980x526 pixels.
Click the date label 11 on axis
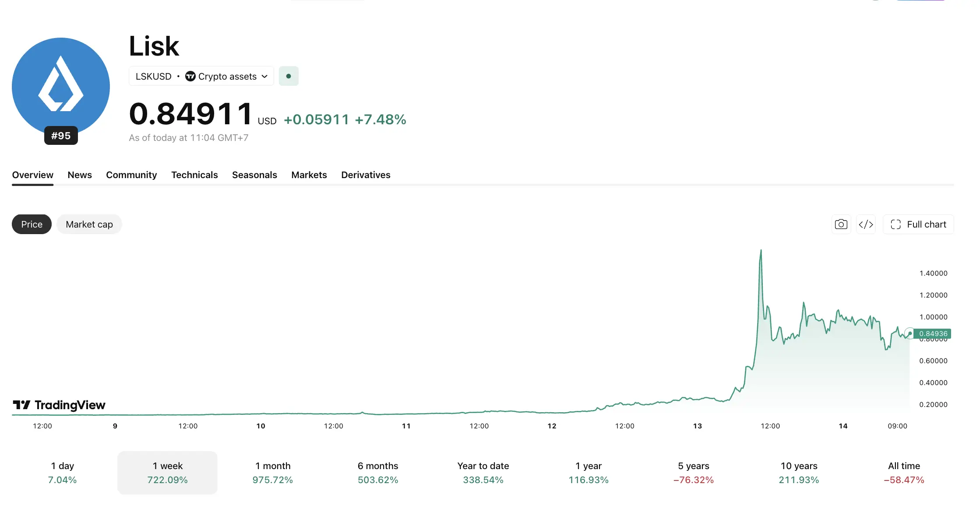coord(406,426)
